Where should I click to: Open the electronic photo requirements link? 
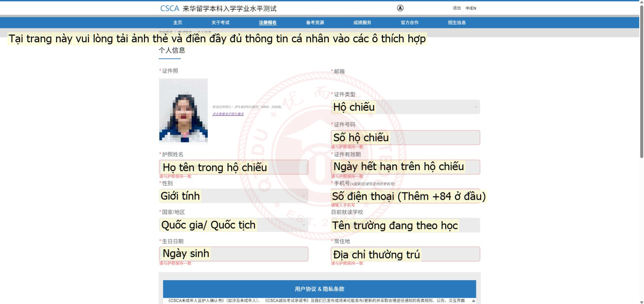tap(228, 114)
